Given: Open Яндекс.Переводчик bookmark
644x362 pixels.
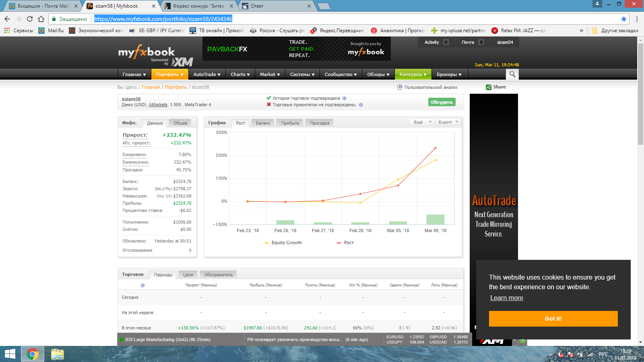Looking at the screenshot, I should click(337, 31).
